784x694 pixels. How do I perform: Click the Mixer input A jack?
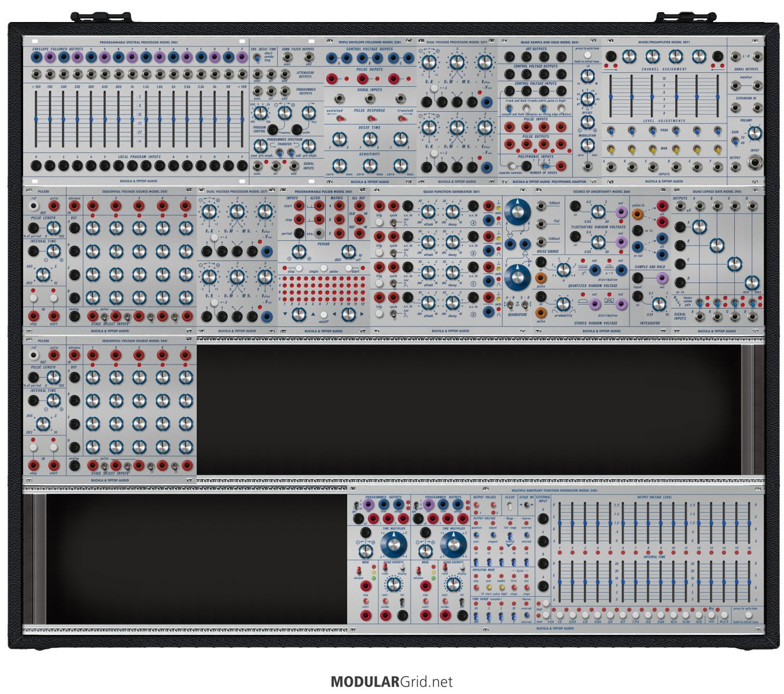pyautogui.click(x=610, y=167)
